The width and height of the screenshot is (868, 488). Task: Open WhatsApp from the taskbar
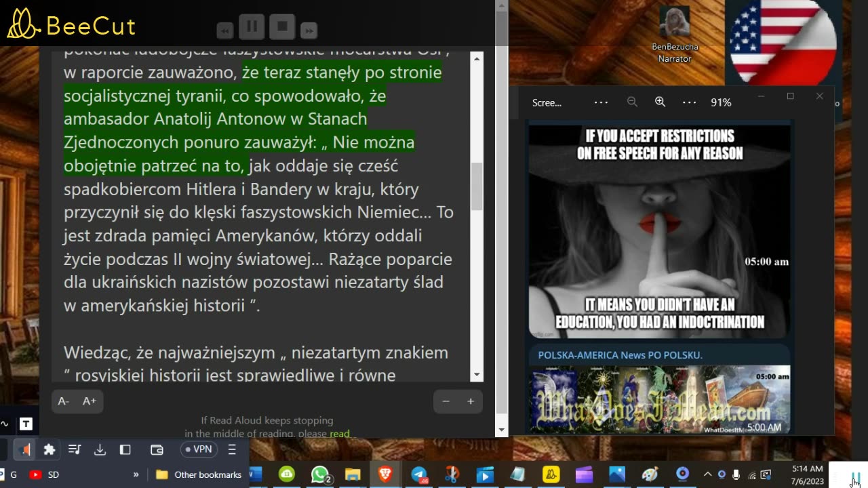[320, 474]
